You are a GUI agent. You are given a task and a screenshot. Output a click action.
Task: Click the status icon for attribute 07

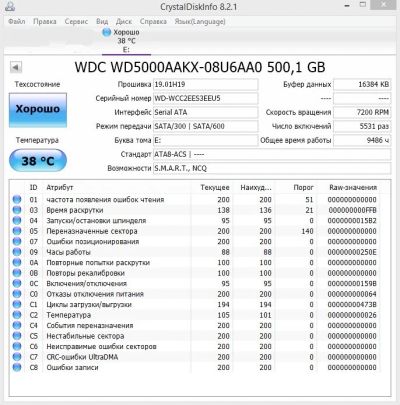[17, 241]
